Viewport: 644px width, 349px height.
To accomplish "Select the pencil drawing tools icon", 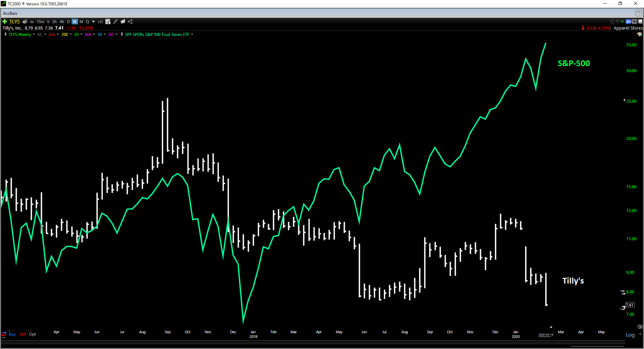I will tap(115, 21).
